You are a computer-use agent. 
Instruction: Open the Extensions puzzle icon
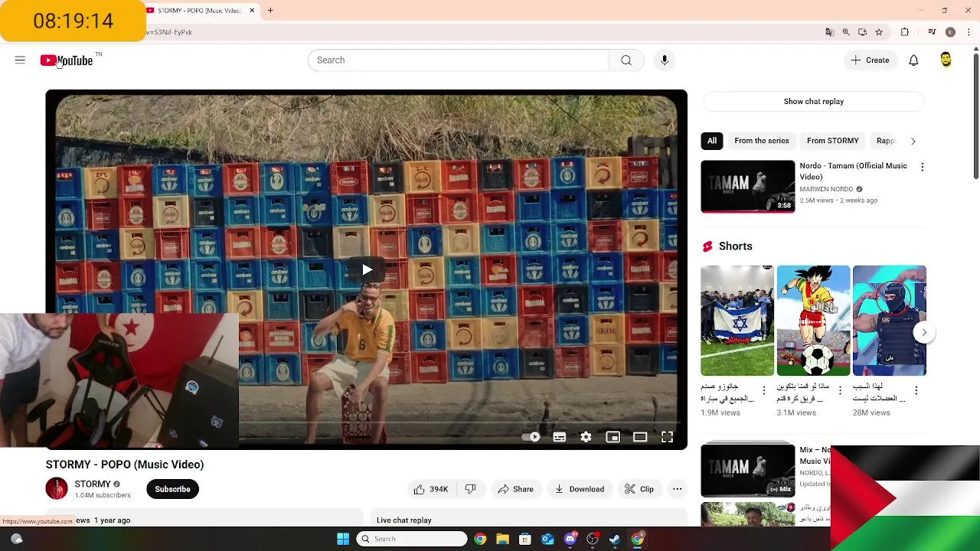905,32
